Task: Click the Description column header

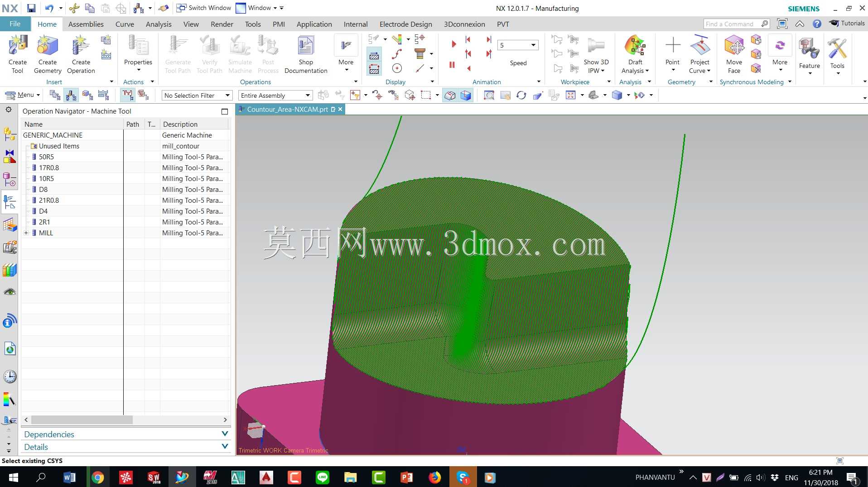Action: 195,124
